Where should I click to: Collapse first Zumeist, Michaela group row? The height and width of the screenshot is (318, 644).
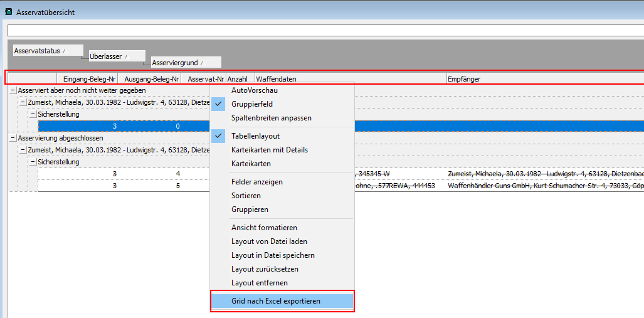[x=23, y=102]
